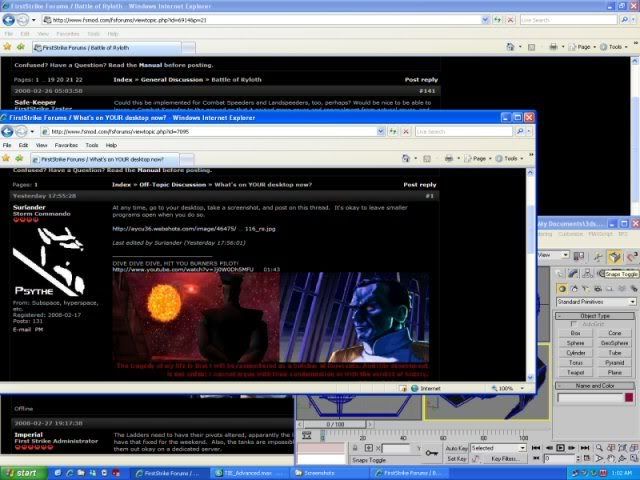Refresh the desktop thread page

pos(393,131)
